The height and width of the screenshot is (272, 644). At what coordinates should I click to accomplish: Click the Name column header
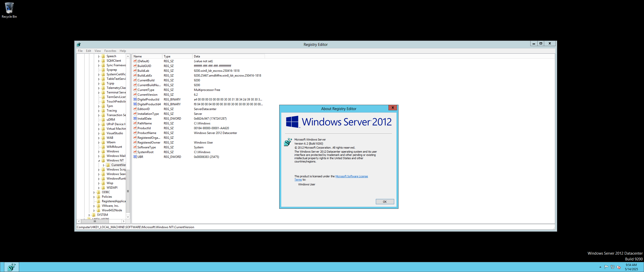click(147, 56)
